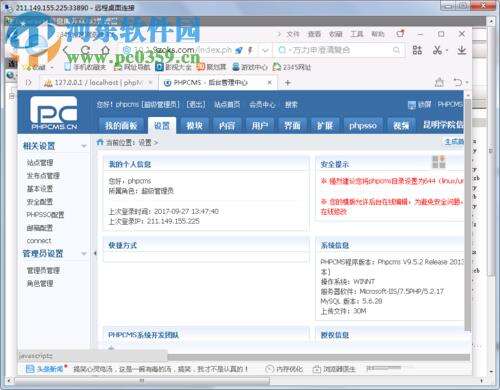Open the 文件 browser menu
The width and height of the screenshot is (500, 390).
293,34
